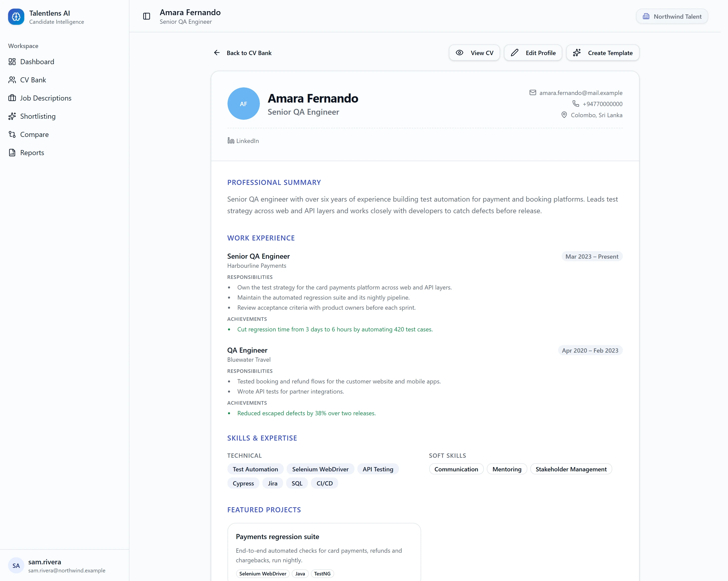Click the View CV button
Image resolution: width=728 pixels, height=581 pixels.
point(474,53)
